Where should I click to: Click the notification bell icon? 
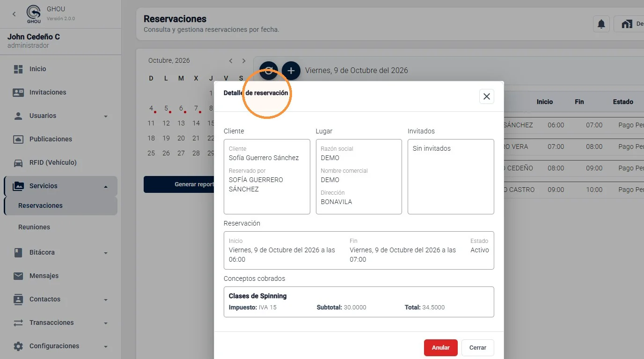coord(601,24)
